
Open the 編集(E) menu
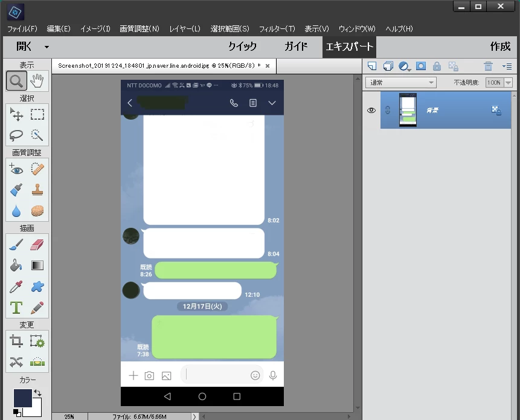pyautogui.click(x=59, y=29)
